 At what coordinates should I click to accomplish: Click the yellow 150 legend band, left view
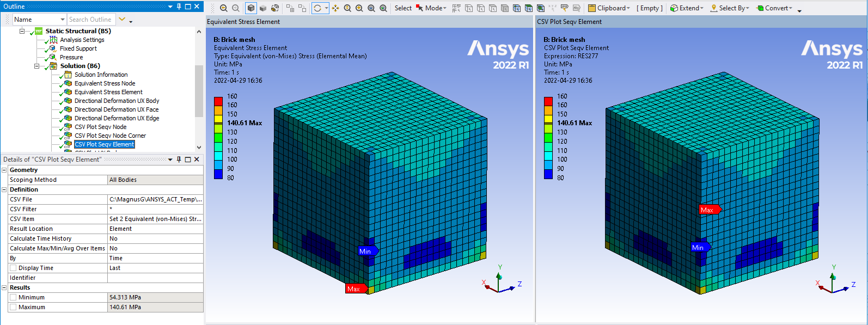[x=218, y=119]
